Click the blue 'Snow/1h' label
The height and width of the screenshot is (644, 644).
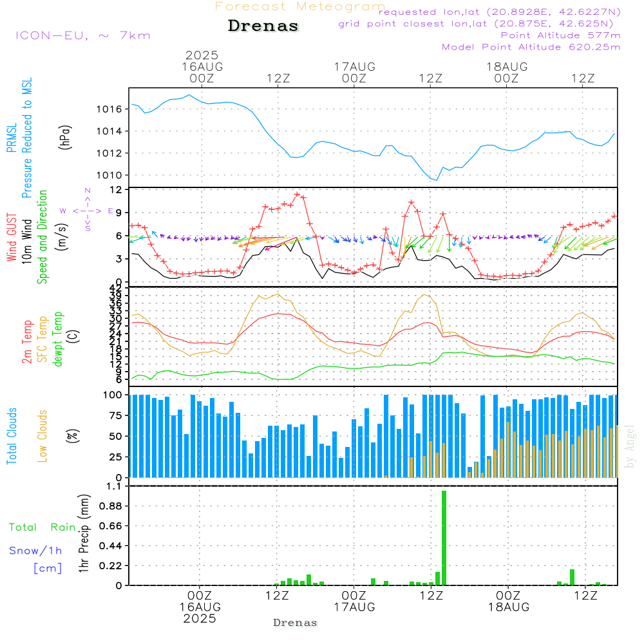pos(35,551)
